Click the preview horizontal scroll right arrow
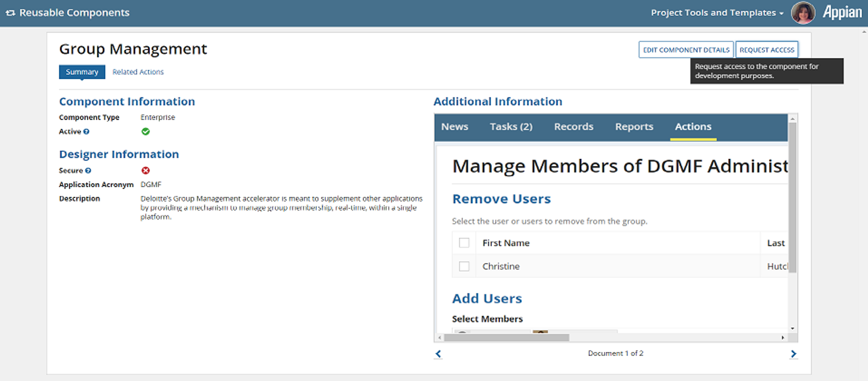 [x=783, y=338]
